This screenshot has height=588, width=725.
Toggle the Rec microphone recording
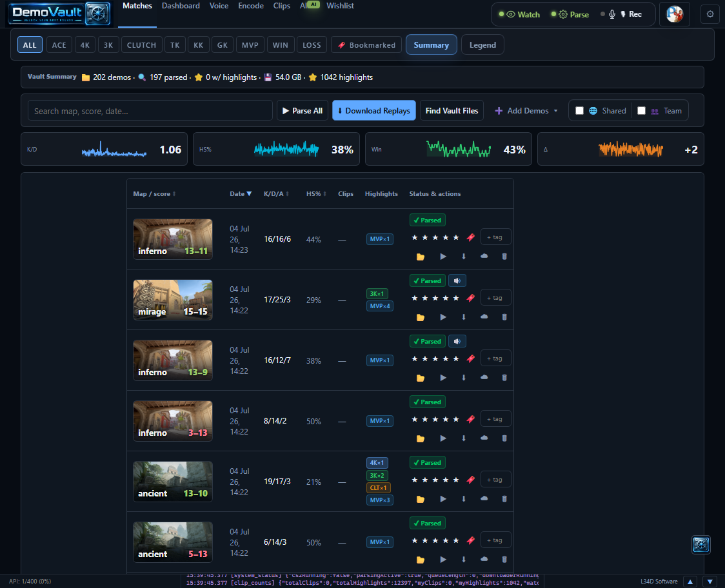621,14
